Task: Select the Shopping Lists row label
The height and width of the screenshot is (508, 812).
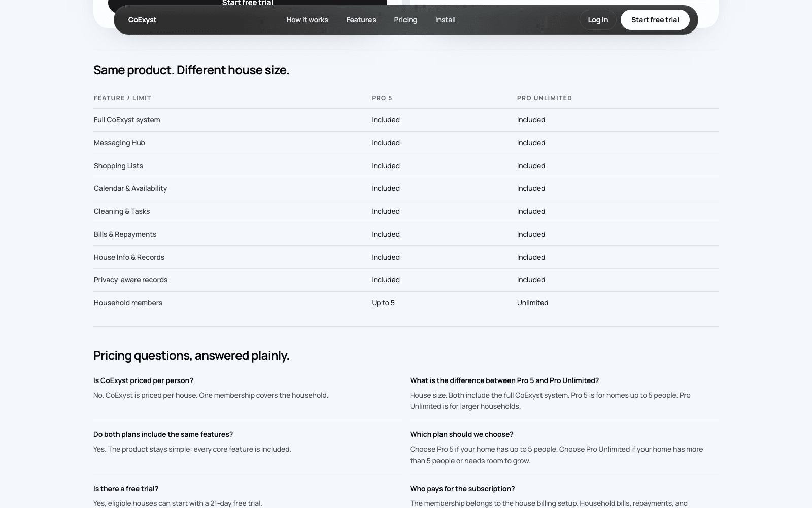Action: click(118, 166)
